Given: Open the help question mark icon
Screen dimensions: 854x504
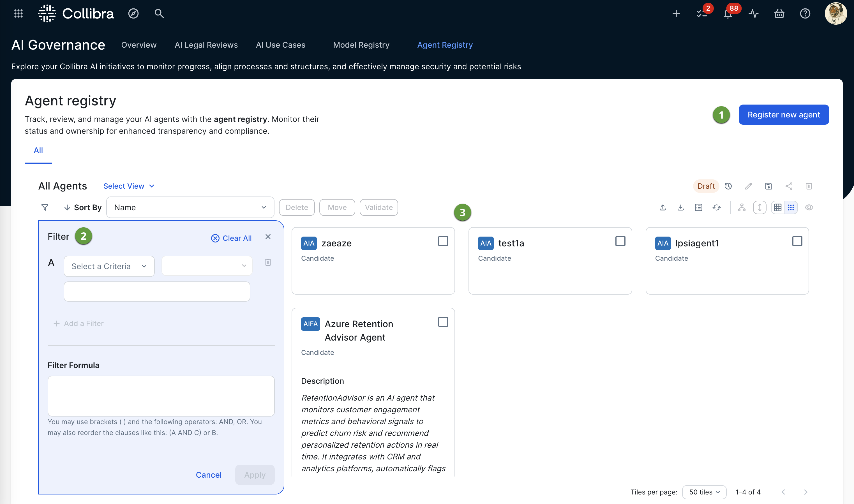Looking at the screenshot, I should pyautogui.click(x=805, y=13).
